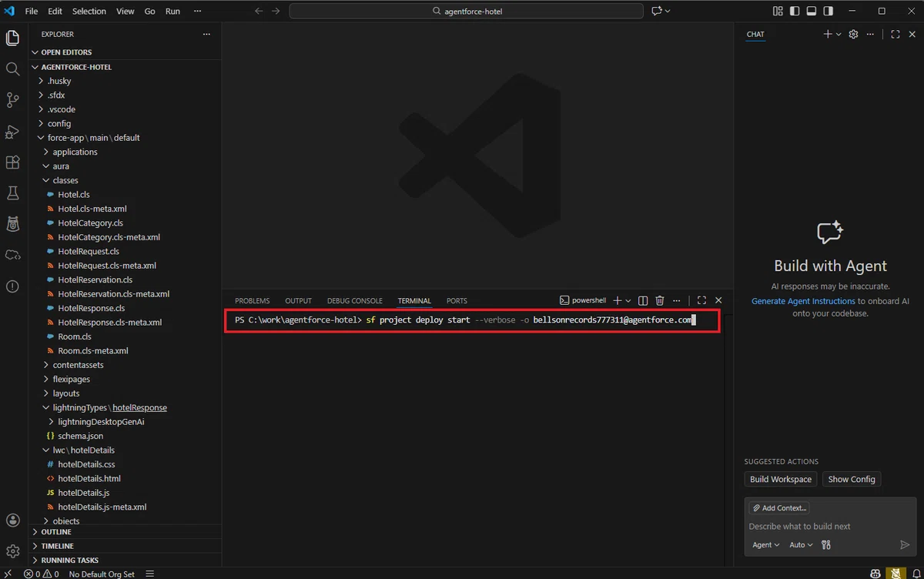The height and width of the screenshot is (579, 924).
Task: Click the Explorer more actions ellipsis
Action: tap(206, 34)
